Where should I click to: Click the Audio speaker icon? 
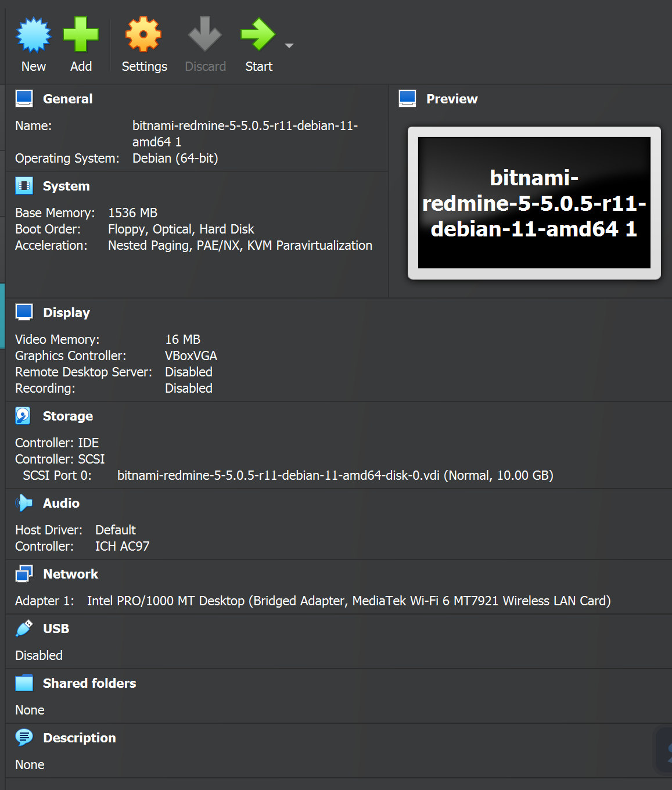point(24,502)
